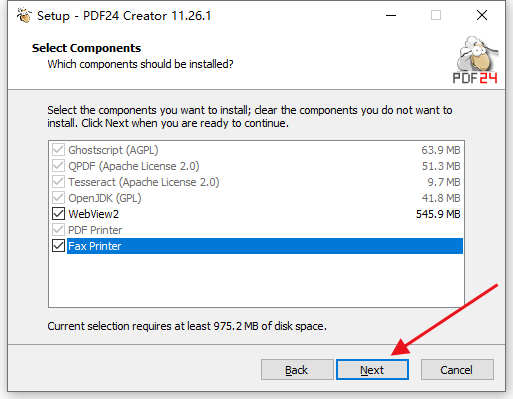Minimize the Setup window

pos(391,15)
